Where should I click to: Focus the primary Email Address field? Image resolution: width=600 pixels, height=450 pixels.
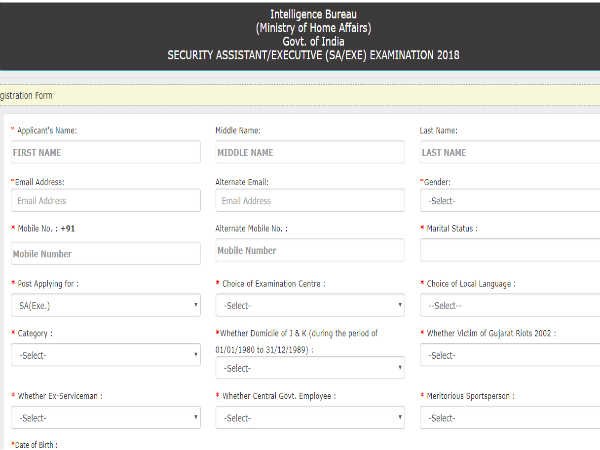click(x=106, y=200)
